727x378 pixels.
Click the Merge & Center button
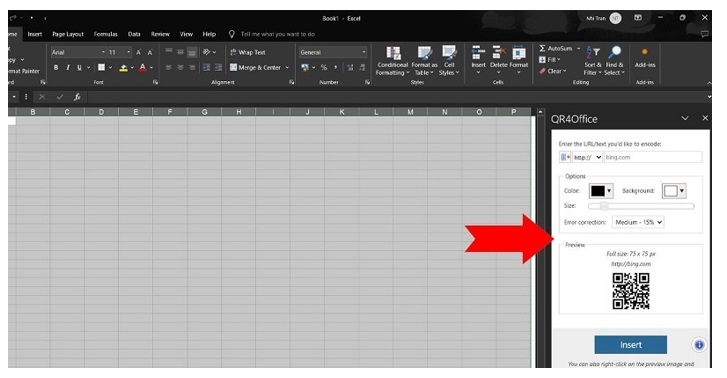tap(259, 68)
